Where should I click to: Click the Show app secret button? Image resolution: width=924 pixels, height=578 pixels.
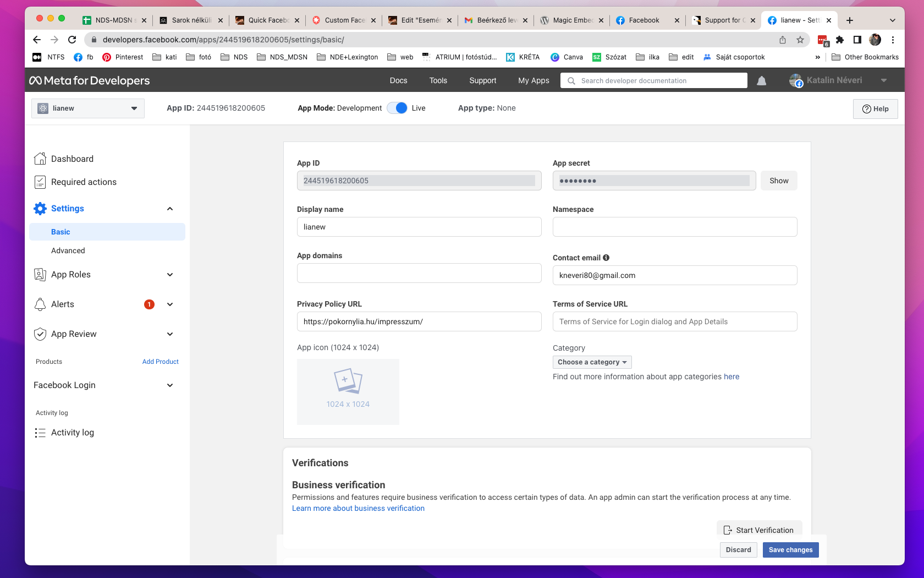click(779, 181)
